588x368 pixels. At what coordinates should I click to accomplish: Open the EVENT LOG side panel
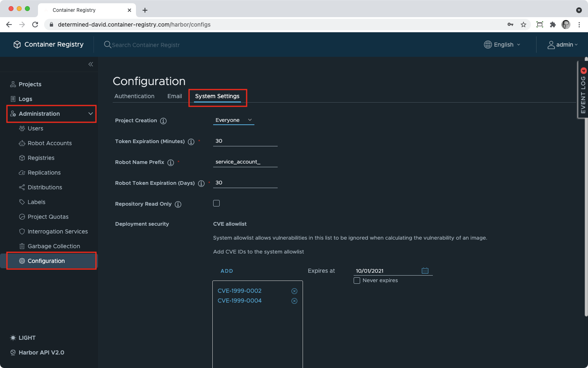[583, 90]
